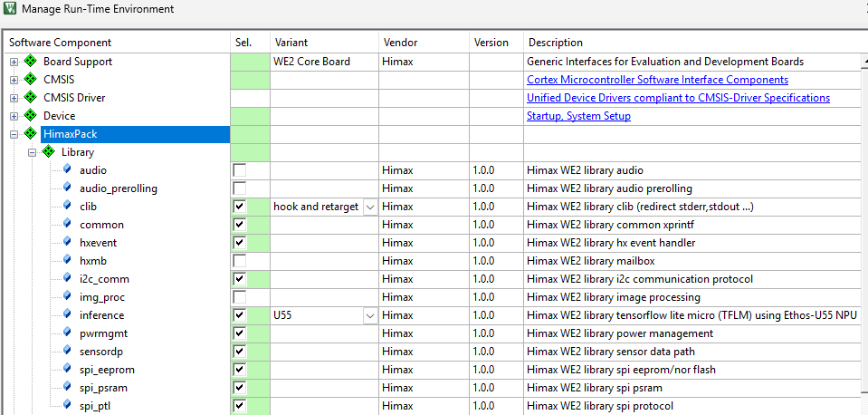Click the blue icon beside inference

coord(67,315)
